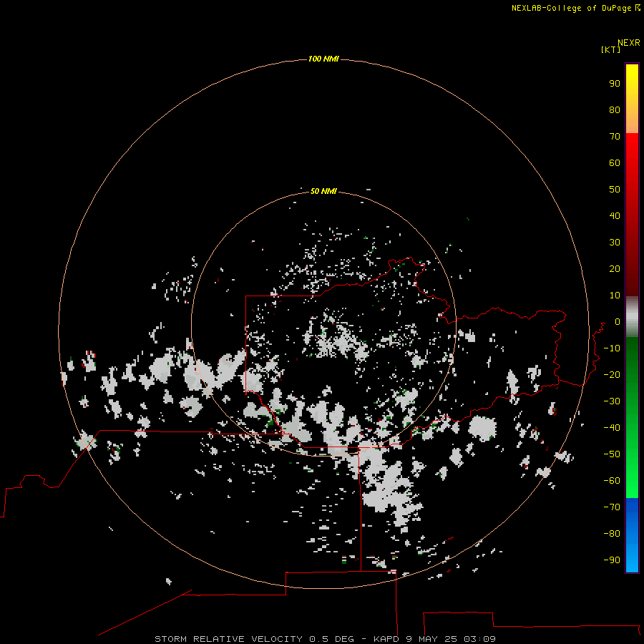644x644 pixels.
Task: Click the blue bottom segment of color bar
Action: pyautogui.click(x=632, y=535)
